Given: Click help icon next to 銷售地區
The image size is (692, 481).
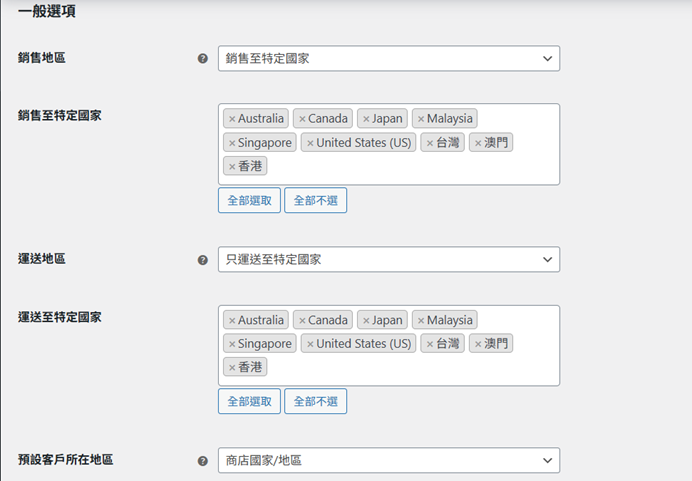Looking at the screenshot, I should (x=203, y=59).
